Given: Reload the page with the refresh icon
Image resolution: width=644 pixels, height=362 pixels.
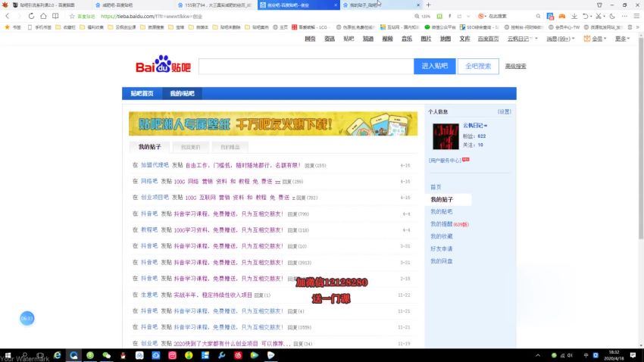Looking at the screenshot, I should pos(31,16).
